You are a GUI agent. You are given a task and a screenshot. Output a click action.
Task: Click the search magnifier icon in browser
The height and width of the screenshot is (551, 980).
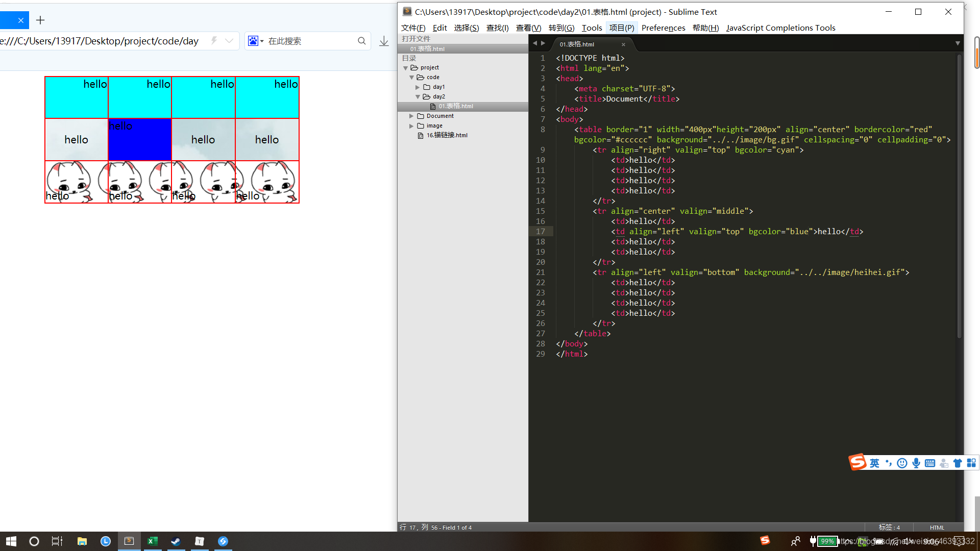point(361,41)
